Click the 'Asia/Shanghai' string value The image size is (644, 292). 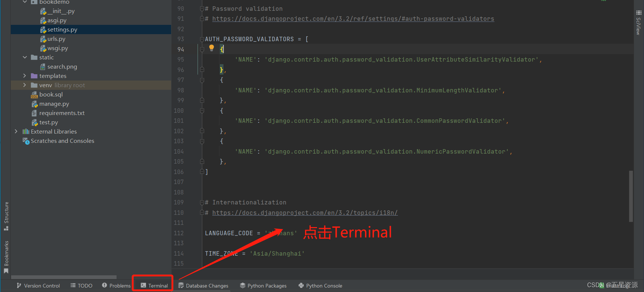pyautogui.click(x=277, y=253)
